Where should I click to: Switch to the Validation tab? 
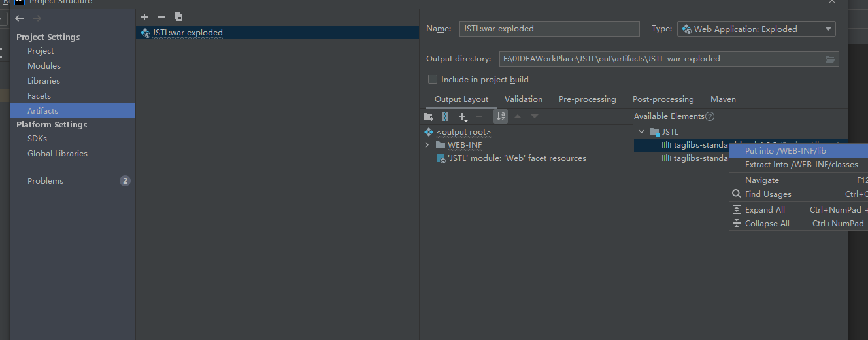[x=524, y=99]
